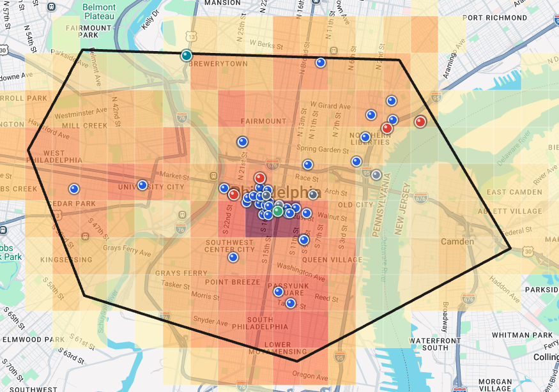Click the QUEEN VILLAGE label
This screenshot has height=392, width=559.
[332, 260]
